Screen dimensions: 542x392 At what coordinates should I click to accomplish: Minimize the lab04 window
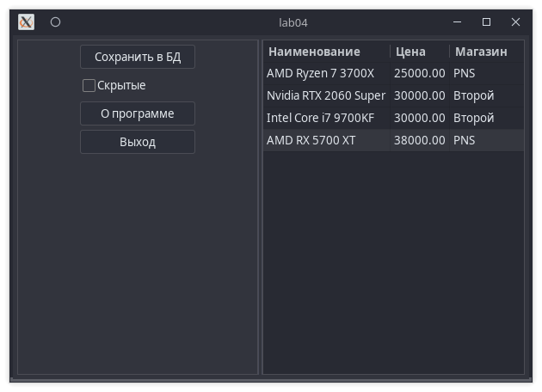[x=457, y=22]
